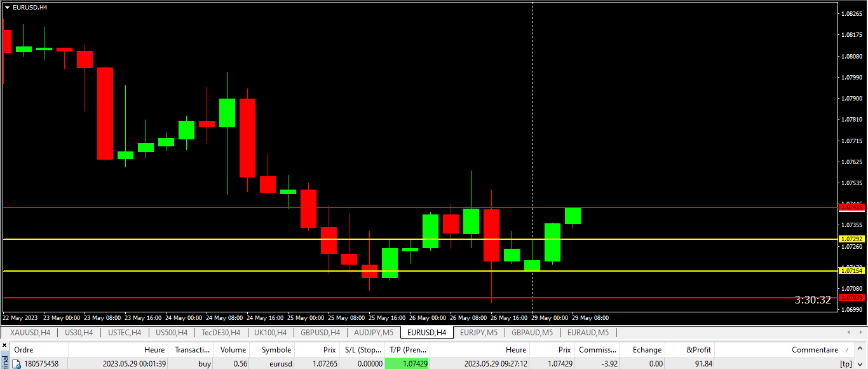This screenshot has width=868, height=369.
Task: Click the 22 May 2023 date label
Action: 20,317
